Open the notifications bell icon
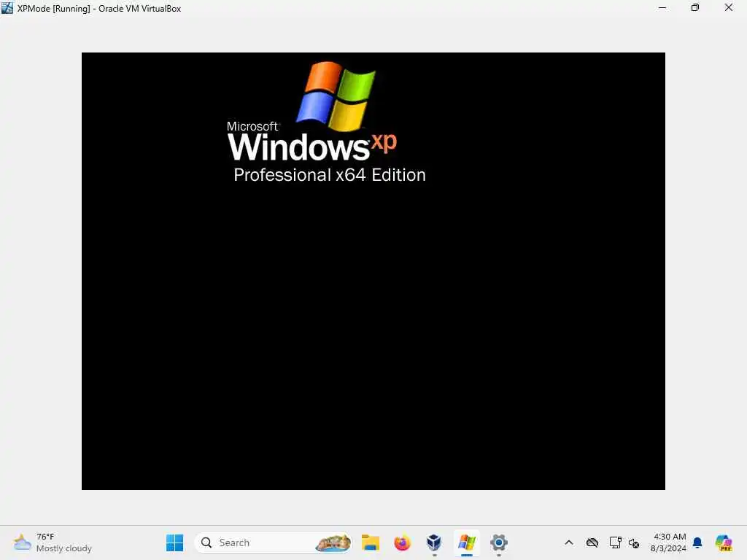Image resolution: width=747 pixels, height=560 pixels. 697,542
